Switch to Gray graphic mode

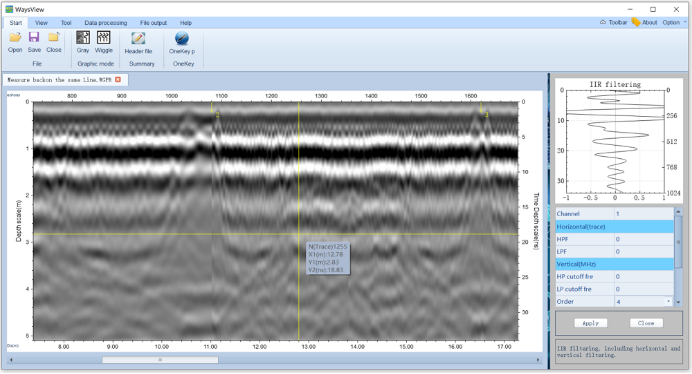[83, 42]
